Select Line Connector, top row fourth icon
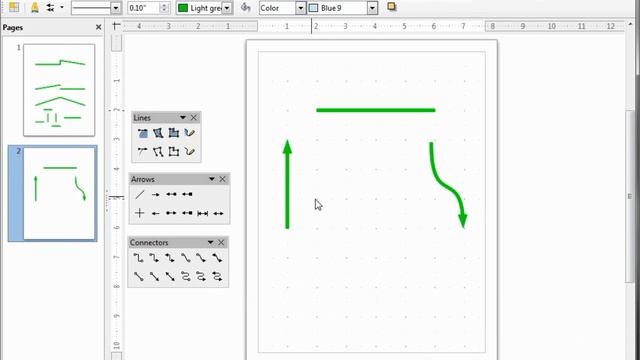The width and height of the screenshot is (640, 360). (186, 258)
